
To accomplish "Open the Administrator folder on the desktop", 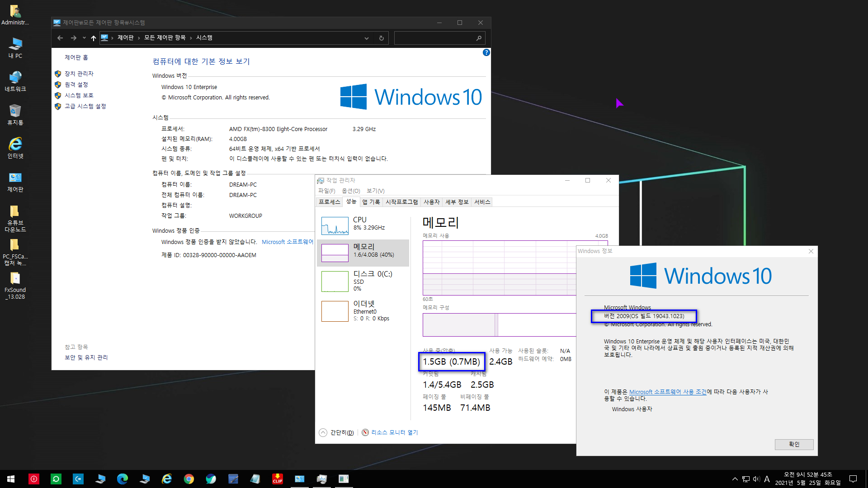I will tap(15, 14).
